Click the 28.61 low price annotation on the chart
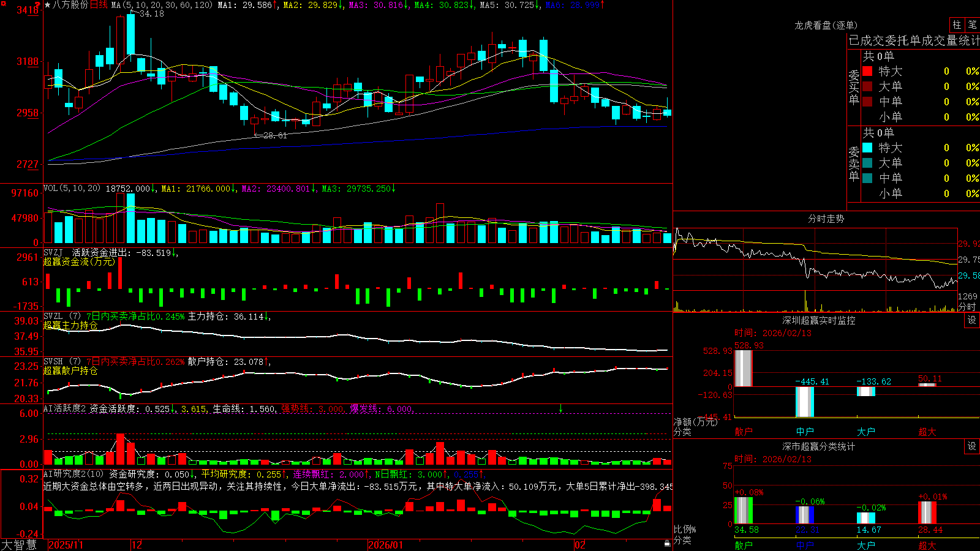Screen dimensions: 980x551 [x=275, y=135]
